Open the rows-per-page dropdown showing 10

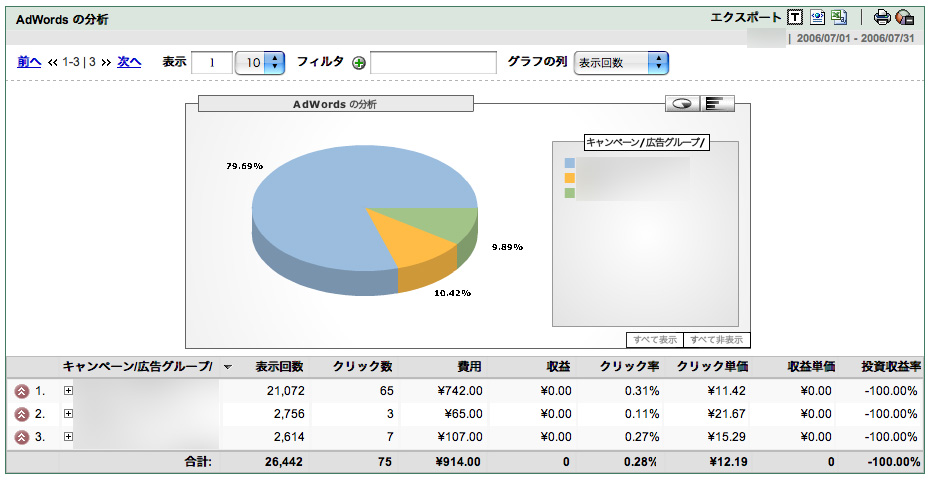(x=260, y=62)
